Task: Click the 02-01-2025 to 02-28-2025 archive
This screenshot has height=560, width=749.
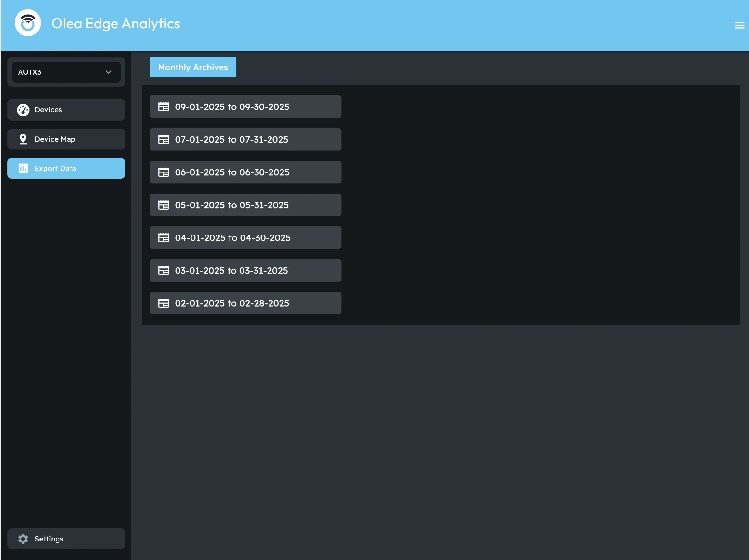Action: click(245, 303)
